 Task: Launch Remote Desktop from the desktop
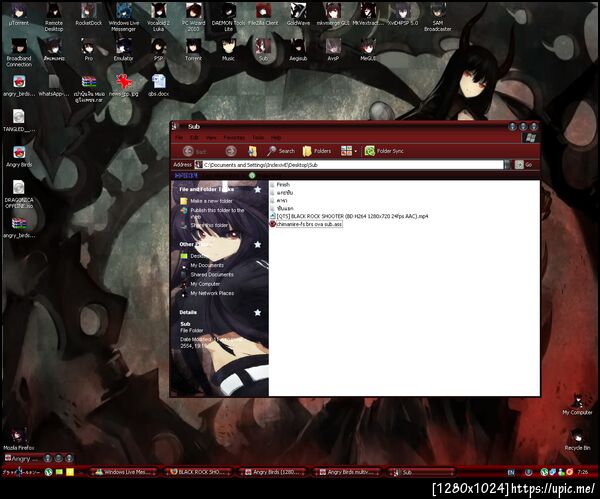click(x=54, y=17)
